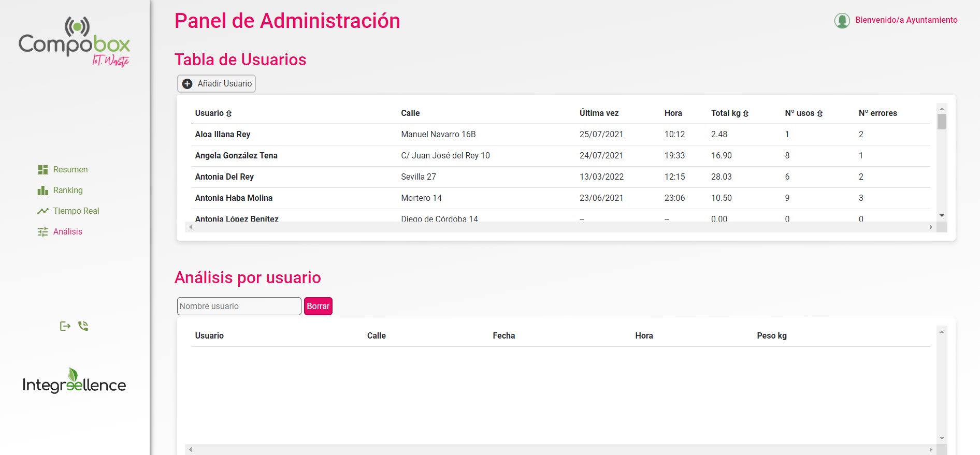Open the Ranking menu item
The width and height of the screenshot is (980, 455).
pos(67,190)
